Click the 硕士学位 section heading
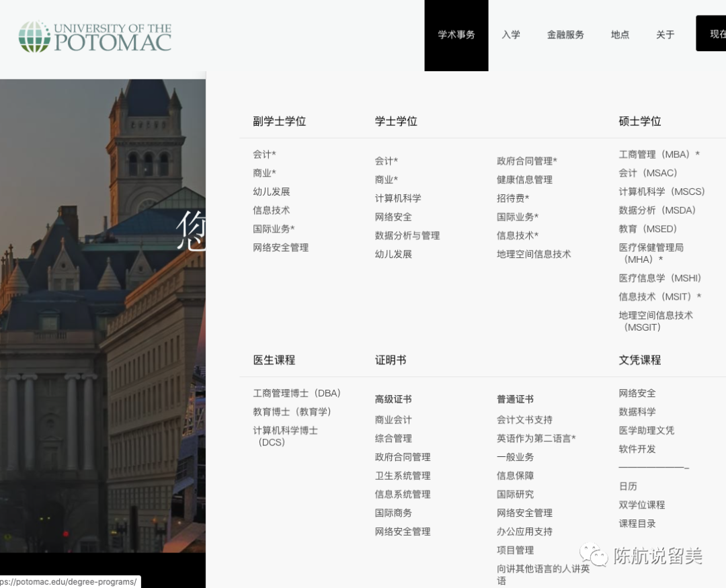The width and height of the screenshot is (726, 588). (x=640, y=122)
